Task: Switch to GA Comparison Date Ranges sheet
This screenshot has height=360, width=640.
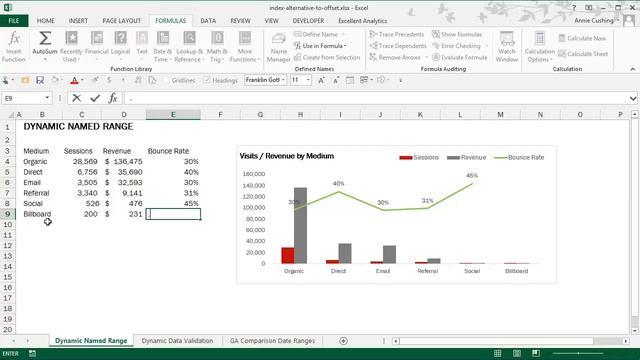Action: coord(272,341)
